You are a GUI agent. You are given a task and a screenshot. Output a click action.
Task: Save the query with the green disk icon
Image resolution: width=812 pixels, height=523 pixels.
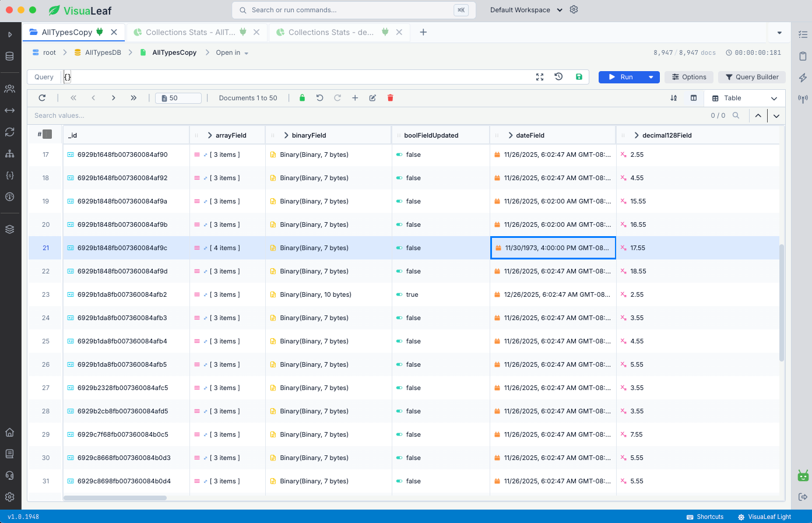pyautogui.click(x=579, y=77)
